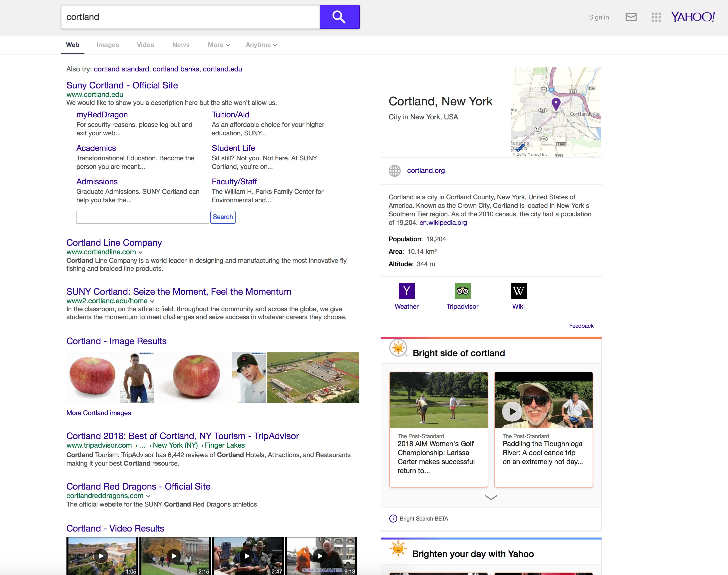
Task: Open the Wiki shortcut icon
Action: tap(518, 291)
